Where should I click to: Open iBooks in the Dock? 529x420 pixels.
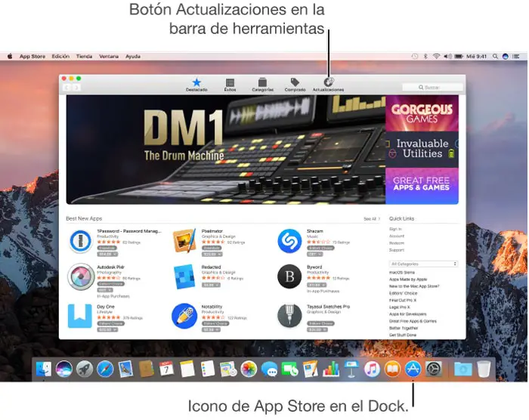392,369
